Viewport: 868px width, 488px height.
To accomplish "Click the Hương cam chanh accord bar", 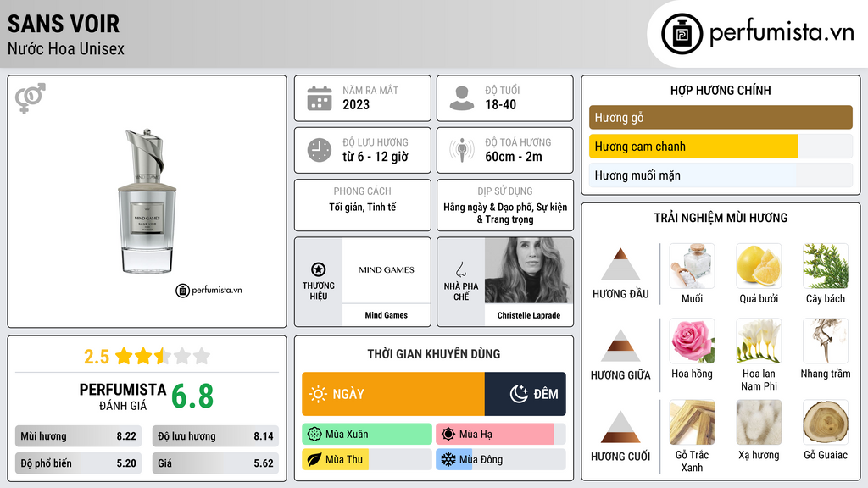I will coord(721,147).
